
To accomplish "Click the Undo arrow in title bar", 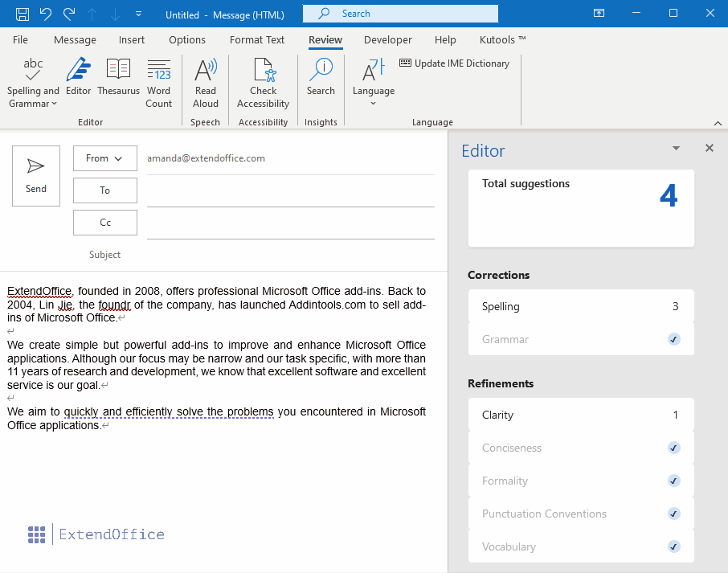I will coord(46,14).
